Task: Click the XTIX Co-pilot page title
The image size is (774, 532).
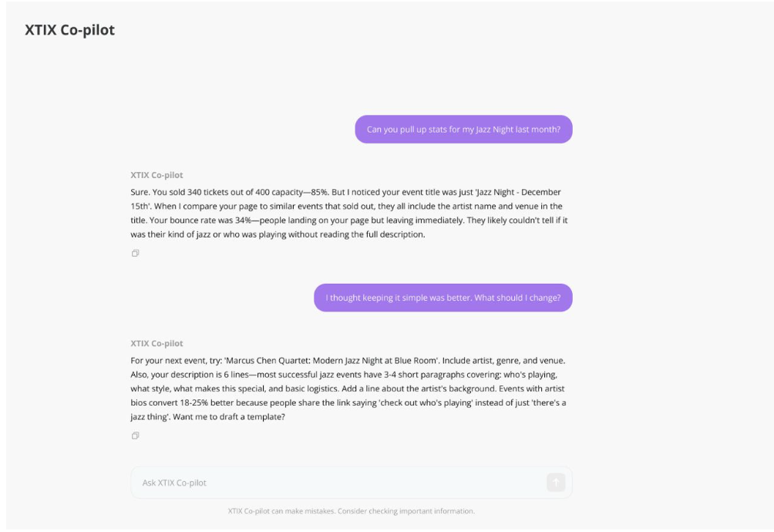Action: click(70, 31)
